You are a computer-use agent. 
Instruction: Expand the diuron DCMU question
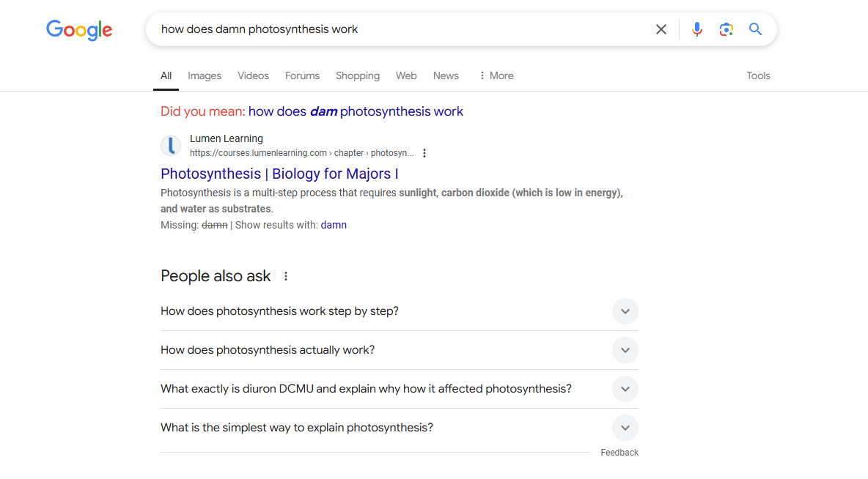coord(625,389)
